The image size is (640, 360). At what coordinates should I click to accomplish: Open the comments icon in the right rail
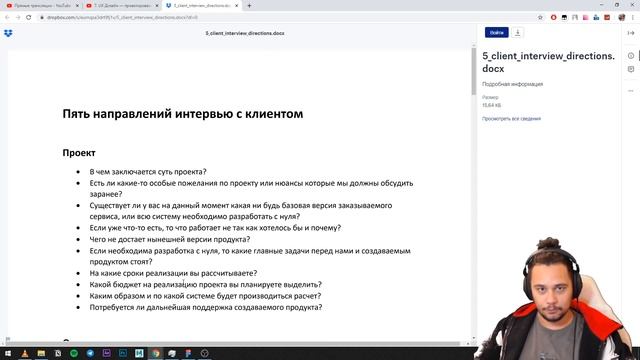(x=631, y=69)
